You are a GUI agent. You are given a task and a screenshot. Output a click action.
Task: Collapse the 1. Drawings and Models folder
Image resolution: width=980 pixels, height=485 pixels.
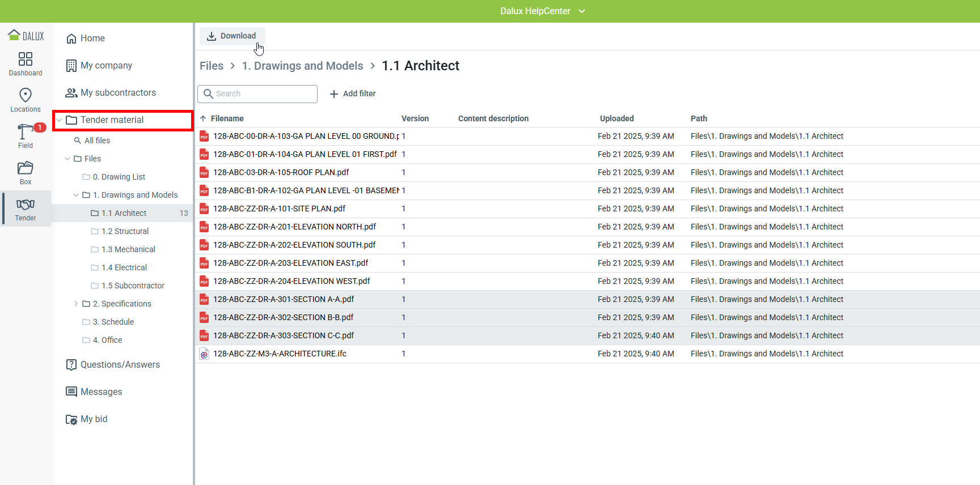(76, 195)
